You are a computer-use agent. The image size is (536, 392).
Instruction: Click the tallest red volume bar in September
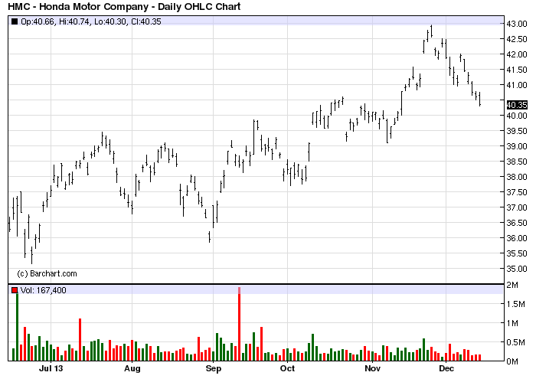(239, 324)
